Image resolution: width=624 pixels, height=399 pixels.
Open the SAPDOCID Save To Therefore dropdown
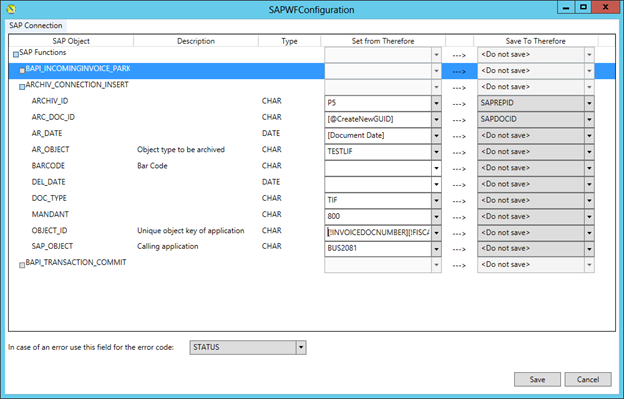click(589, 119)
